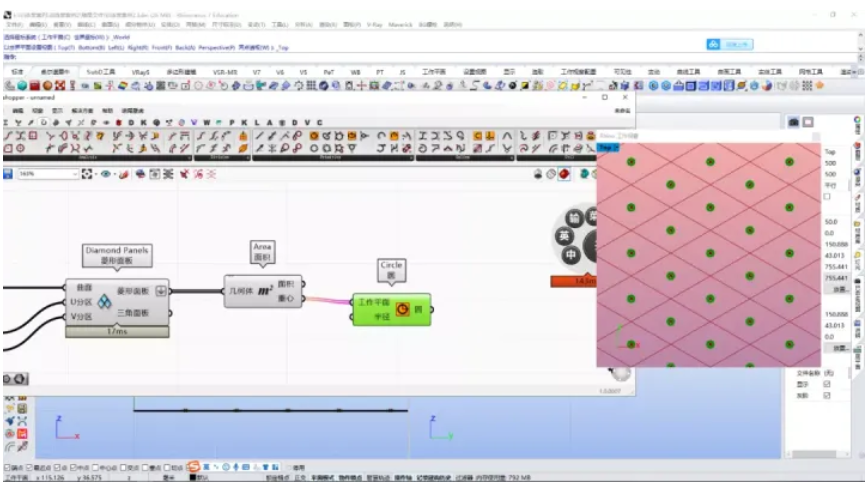Click the blue cloud upload button

point(730,44)
